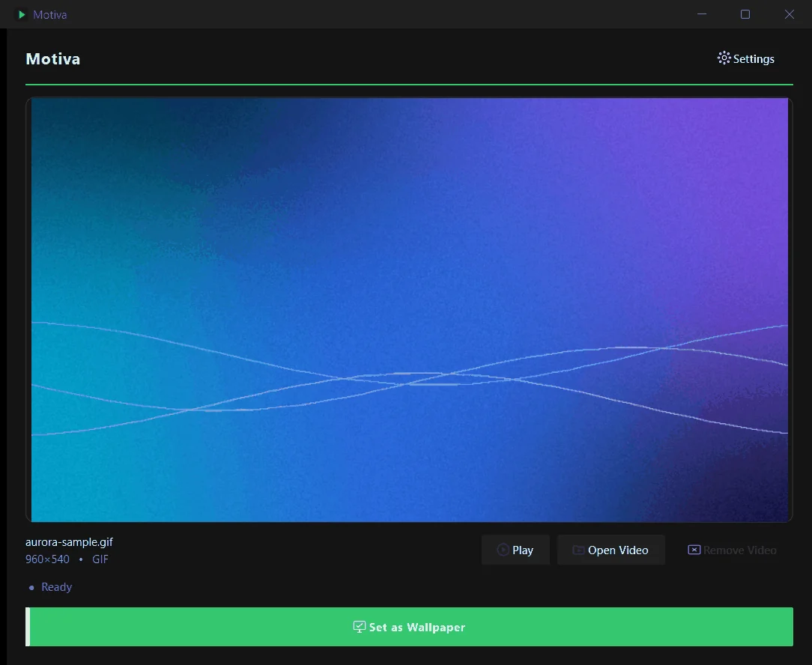Close the Motiva window

(x=790, y=14)
